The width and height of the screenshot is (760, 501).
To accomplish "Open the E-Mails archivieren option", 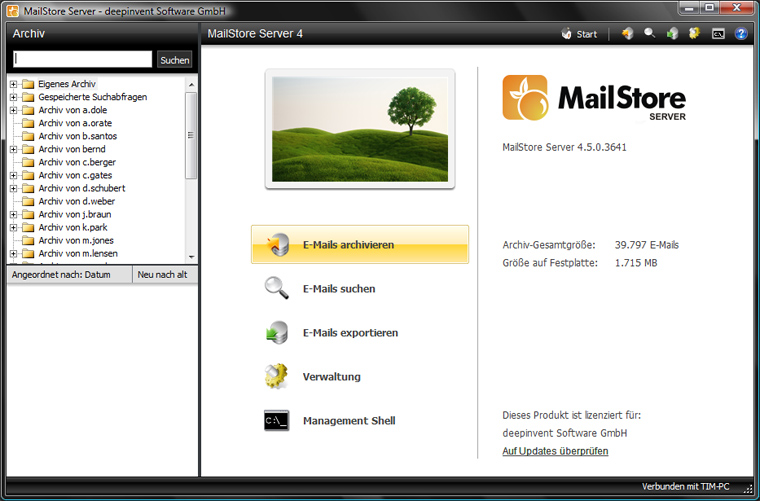I will pos(360,245).
